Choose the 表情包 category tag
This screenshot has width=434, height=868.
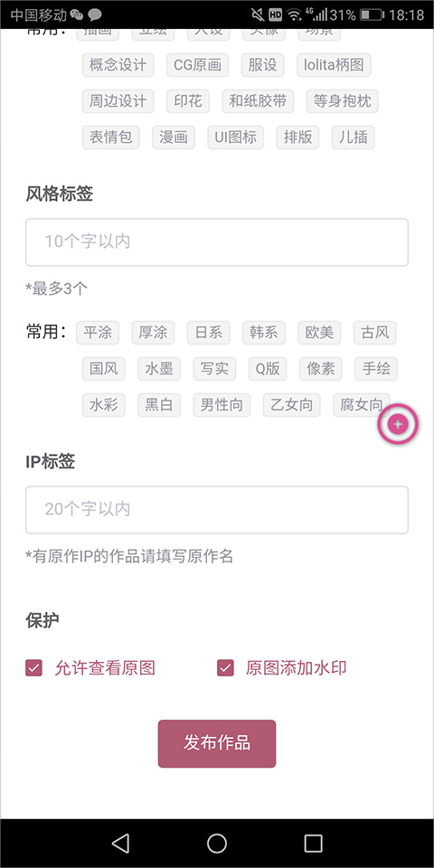[x=110, y=137]
